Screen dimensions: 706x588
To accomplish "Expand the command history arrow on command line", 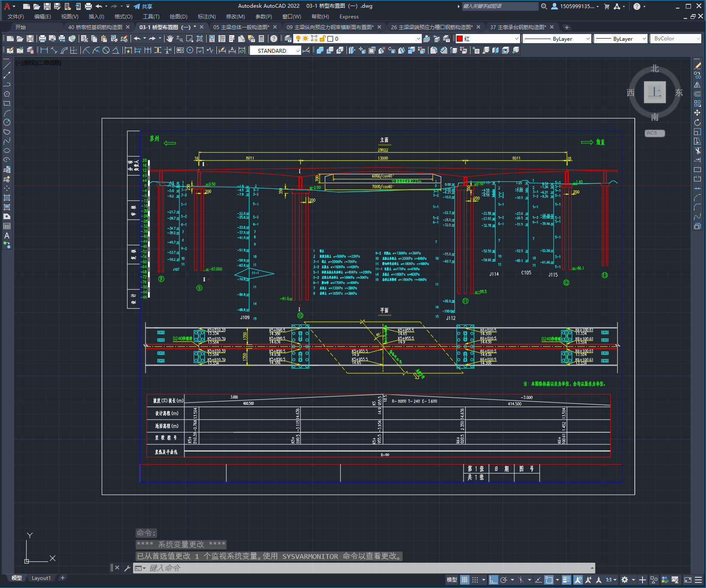I will coord(592,568).
